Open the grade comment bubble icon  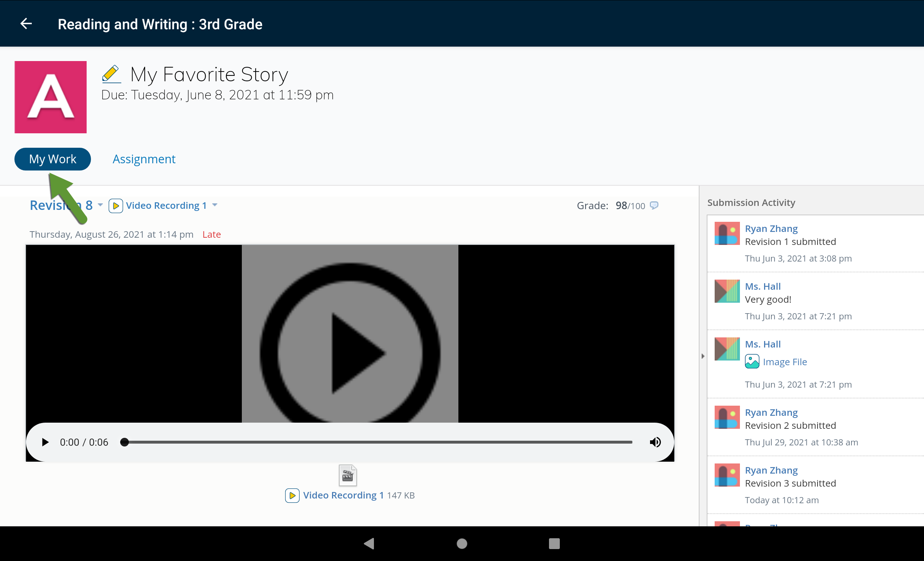[x=654, y=205]
